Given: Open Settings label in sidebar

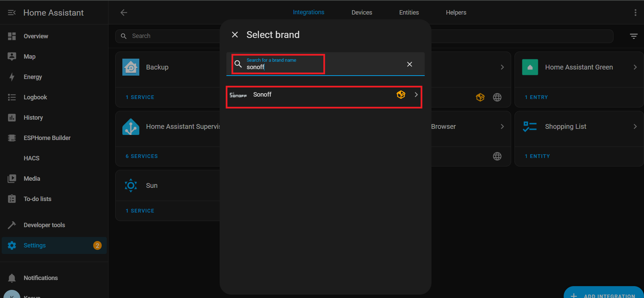Looking at the screenshot, I should [x=35, y=245].
